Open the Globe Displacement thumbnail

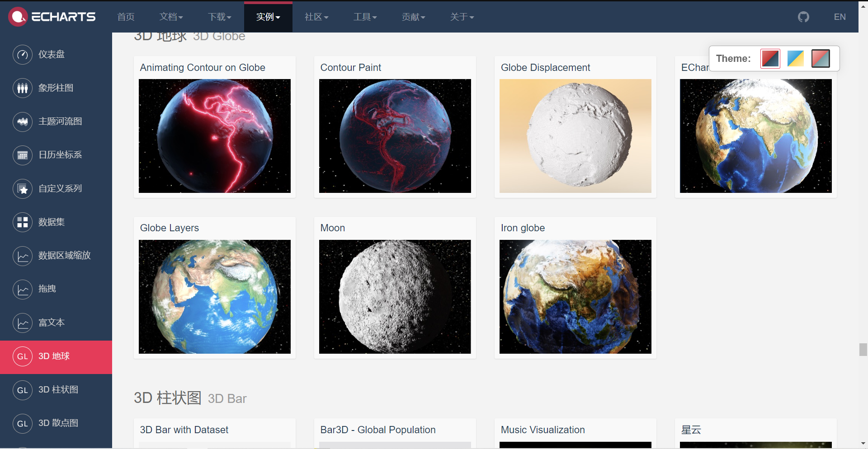tap(576, 136)
